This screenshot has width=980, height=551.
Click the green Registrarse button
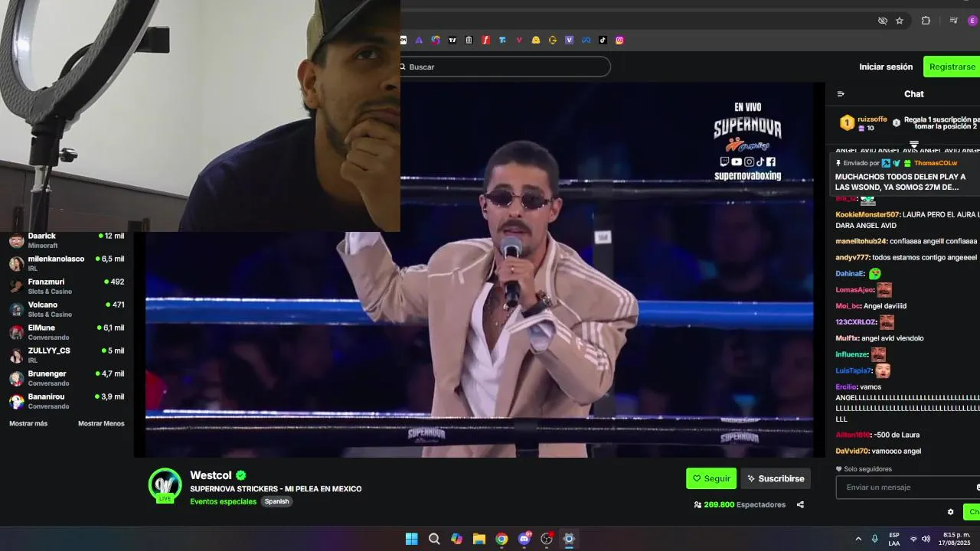(952, 67)
